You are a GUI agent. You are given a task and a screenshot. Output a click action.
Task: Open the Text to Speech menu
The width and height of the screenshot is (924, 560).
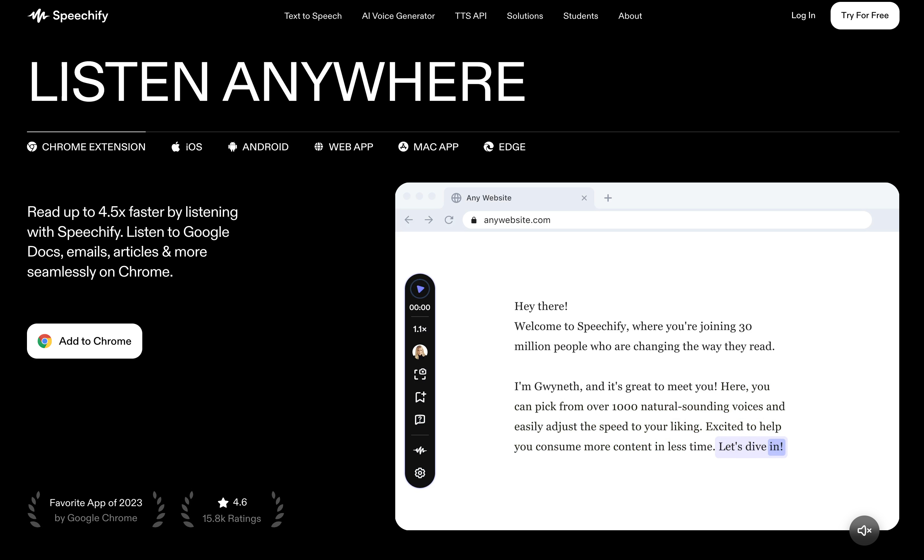pyautogui.click(x=313, y=16)
